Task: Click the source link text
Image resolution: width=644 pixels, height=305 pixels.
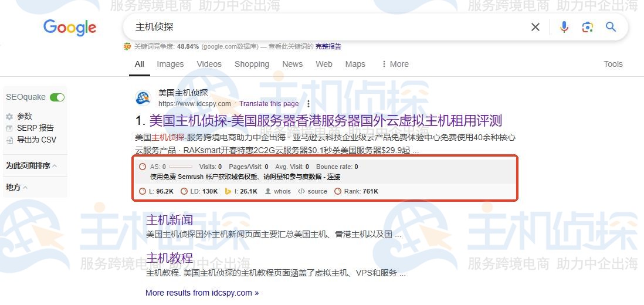Action: 317,191
